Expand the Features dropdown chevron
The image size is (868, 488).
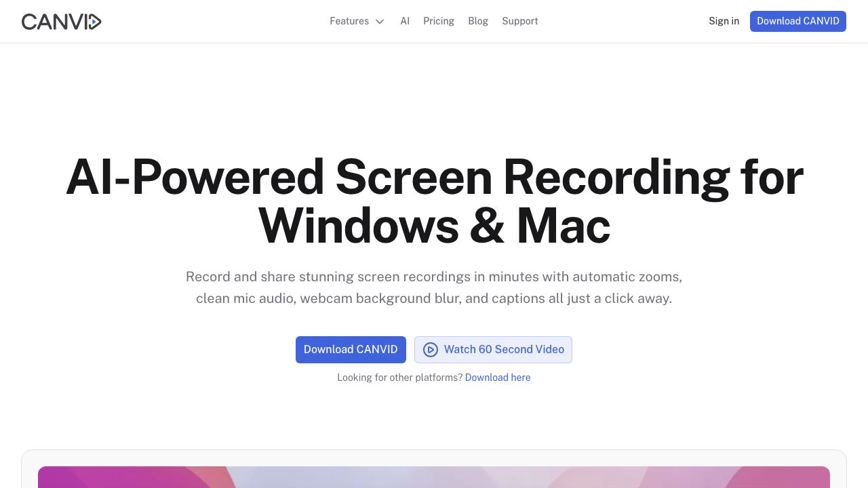click(380, 22)
